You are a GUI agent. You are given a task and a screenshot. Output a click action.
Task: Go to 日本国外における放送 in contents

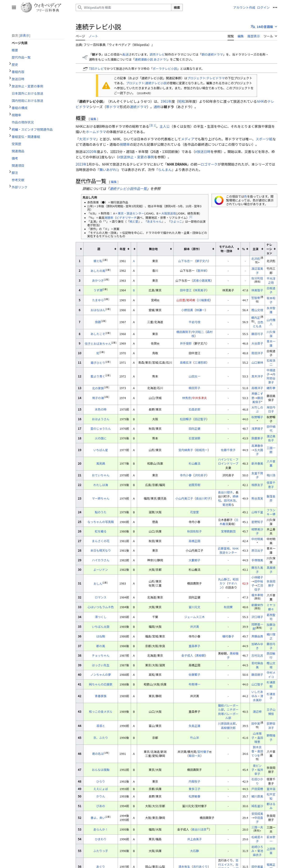pos(27,93)
